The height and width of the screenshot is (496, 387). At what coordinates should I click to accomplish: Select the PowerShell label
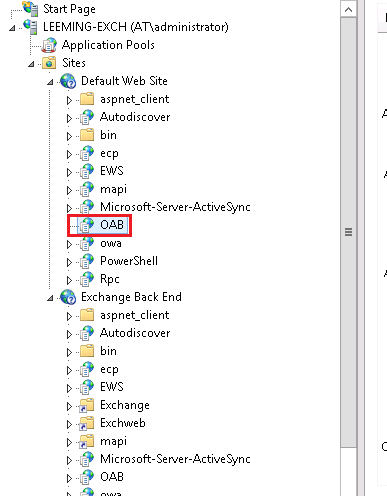click(x=129, y=261)
